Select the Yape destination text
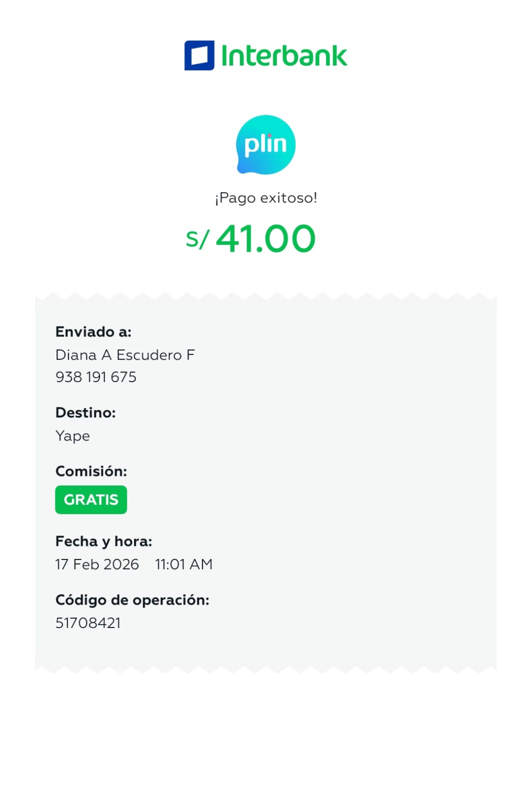Viewport: 532px width, 800px height. coord(73,436)
